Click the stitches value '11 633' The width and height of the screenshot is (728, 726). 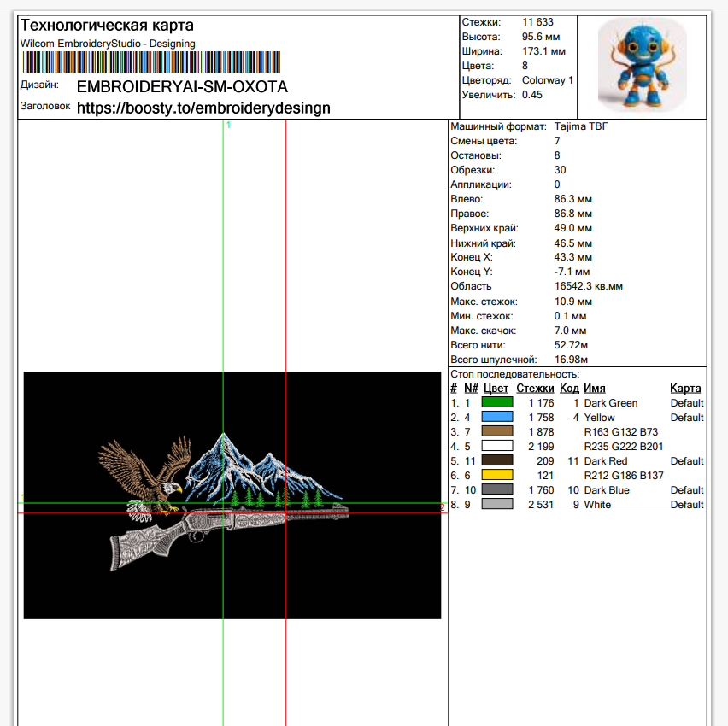[x=537, y=22]
